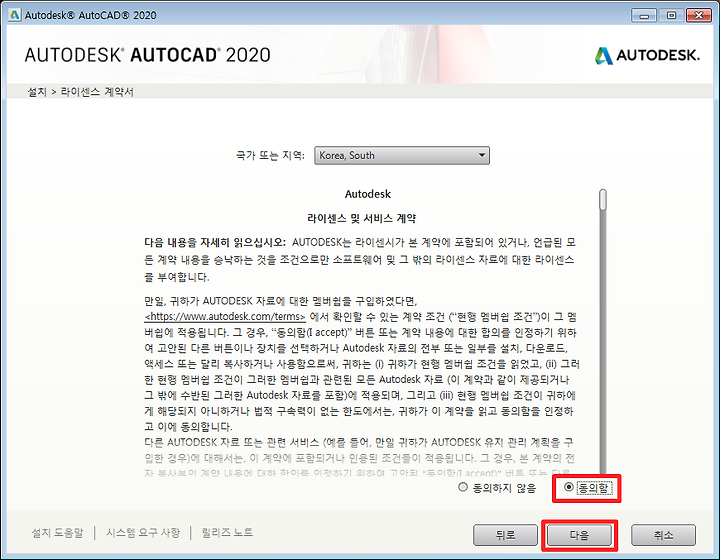Click the AutoCAD icon in the title bar
This screenshot has width=720, height=560.
point(15,15)
